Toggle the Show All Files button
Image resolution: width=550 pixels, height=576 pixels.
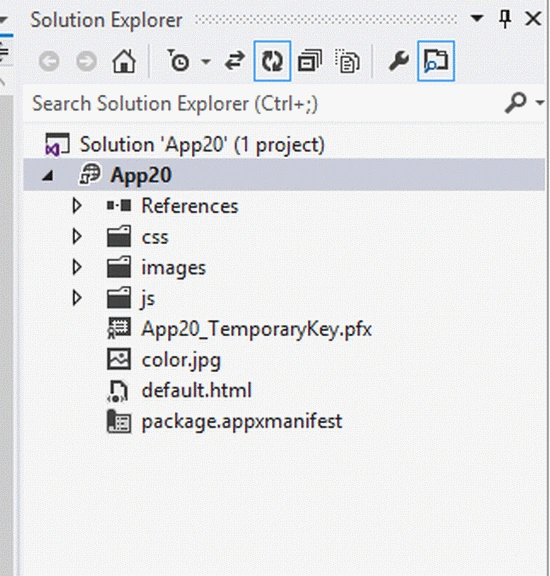348,61
